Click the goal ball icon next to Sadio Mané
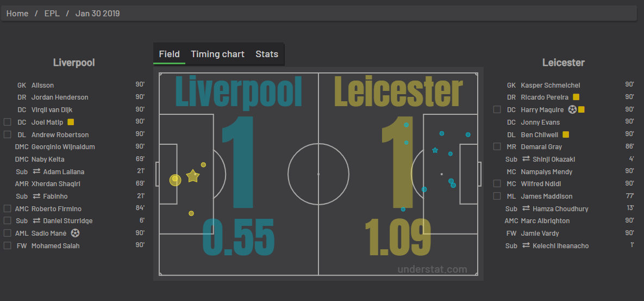Screen dimensions: 644x301 75,233
